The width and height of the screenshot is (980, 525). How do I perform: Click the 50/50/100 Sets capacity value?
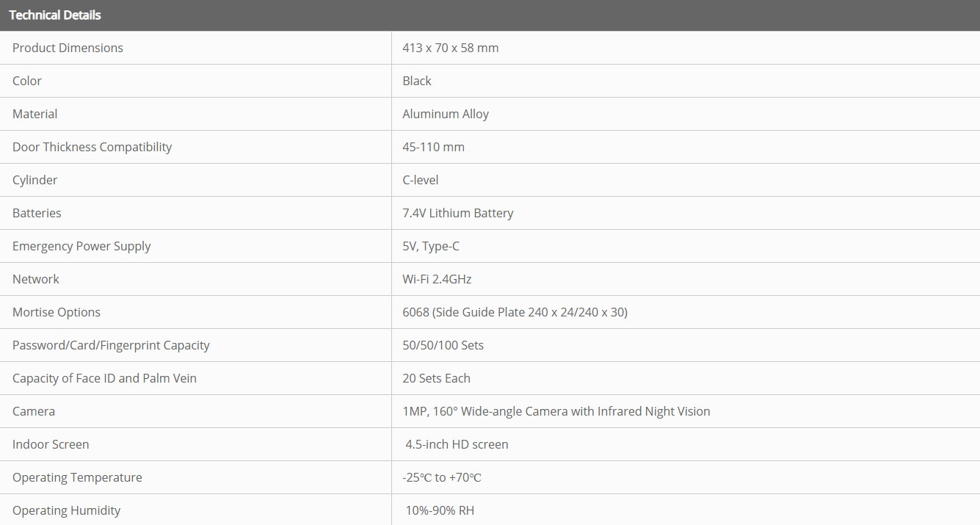click(443, 345)
